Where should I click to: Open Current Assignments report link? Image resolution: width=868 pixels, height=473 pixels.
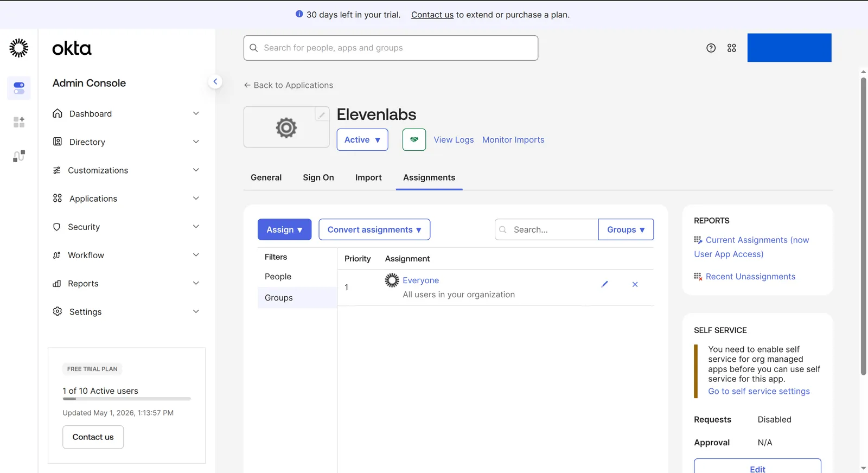tap(751, 247)
